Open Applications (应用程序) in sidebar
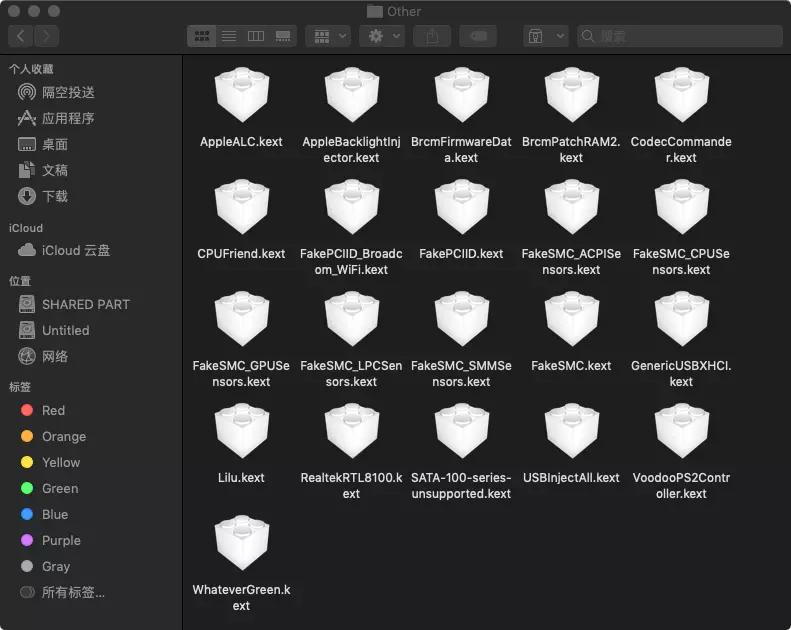 (x=56, y=119)
